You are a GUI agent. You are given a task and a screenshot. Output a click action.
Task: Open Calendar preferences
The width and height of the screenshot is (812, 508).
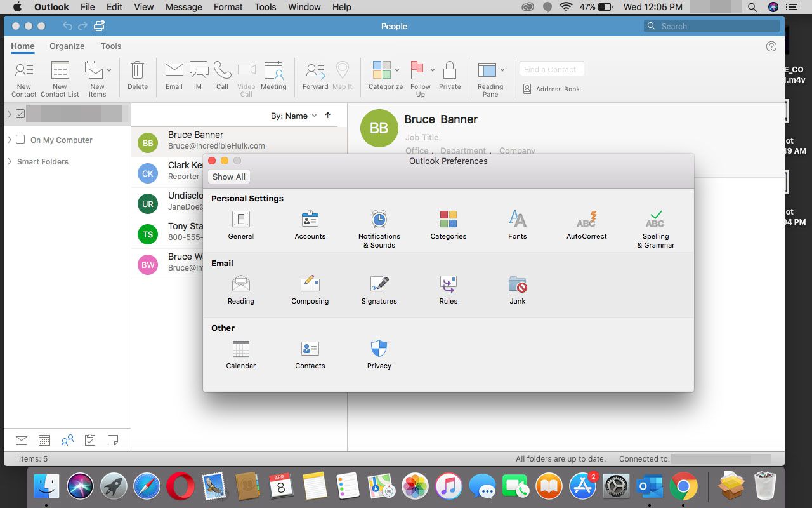coord(241,355)
